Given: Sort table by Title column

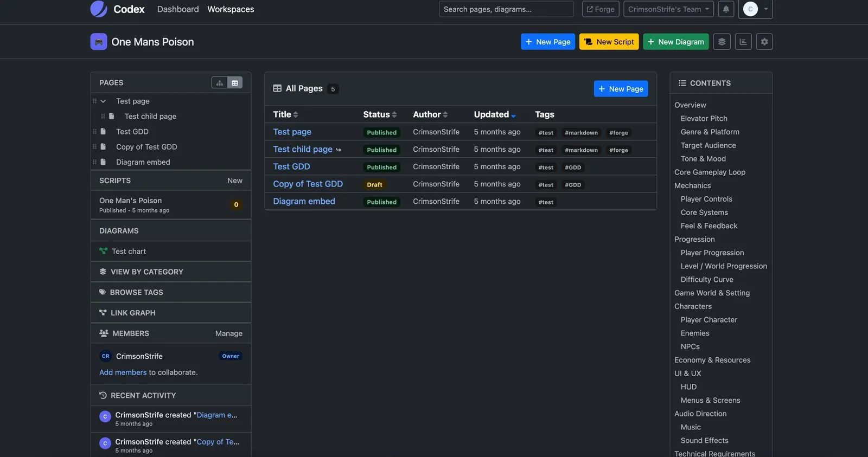Looking at the screenshot, I should click(x=285, y=114).
